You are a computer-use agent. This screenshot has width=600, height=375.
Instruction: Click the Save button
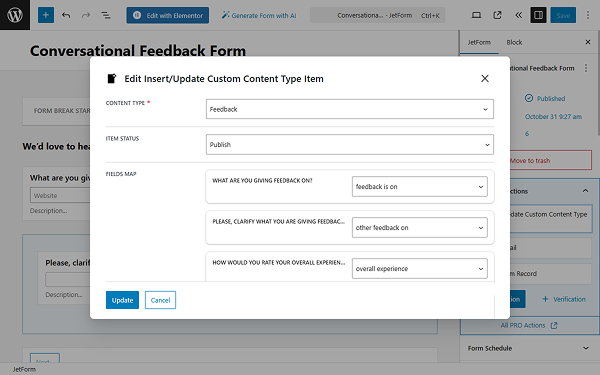point(563,15)
